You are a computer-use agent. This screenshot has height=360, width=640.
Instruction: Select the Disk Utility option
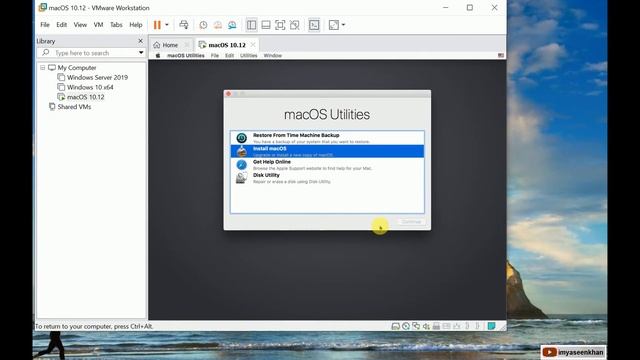click(x=327, y=178)
